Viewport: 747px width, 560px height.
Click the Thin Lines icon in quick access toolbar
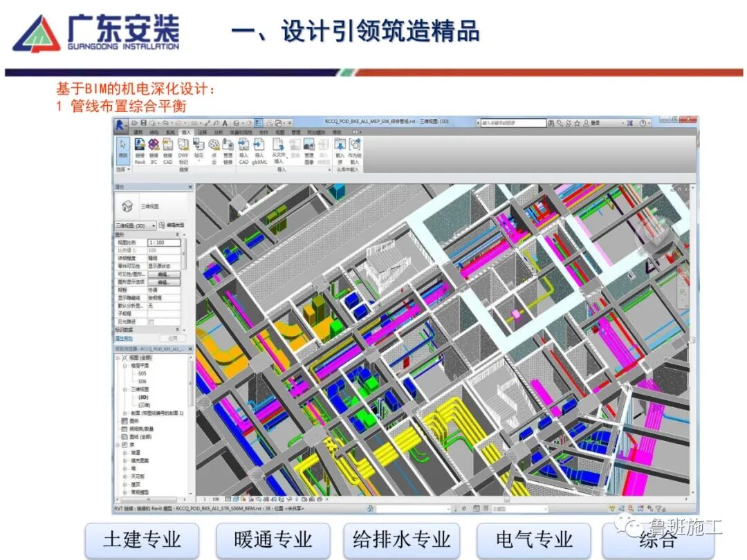click(x=258, y=123)
